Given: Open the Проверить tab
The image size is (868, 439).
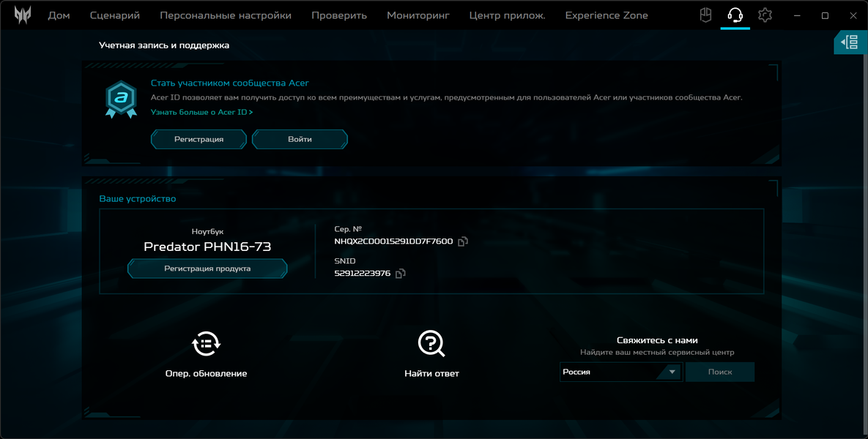Looking at the screenshot, I should 339,15.
